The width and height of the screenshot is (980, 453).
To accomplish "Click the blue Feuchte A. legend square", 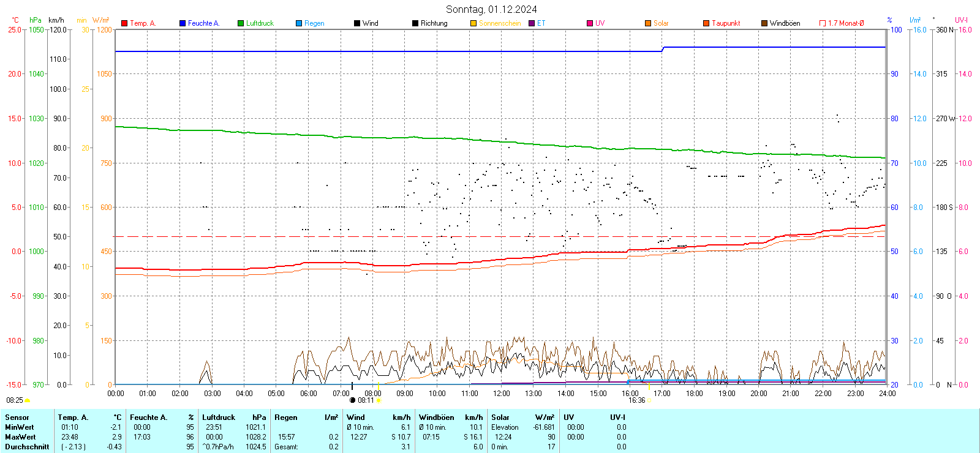I will [183, 23].
